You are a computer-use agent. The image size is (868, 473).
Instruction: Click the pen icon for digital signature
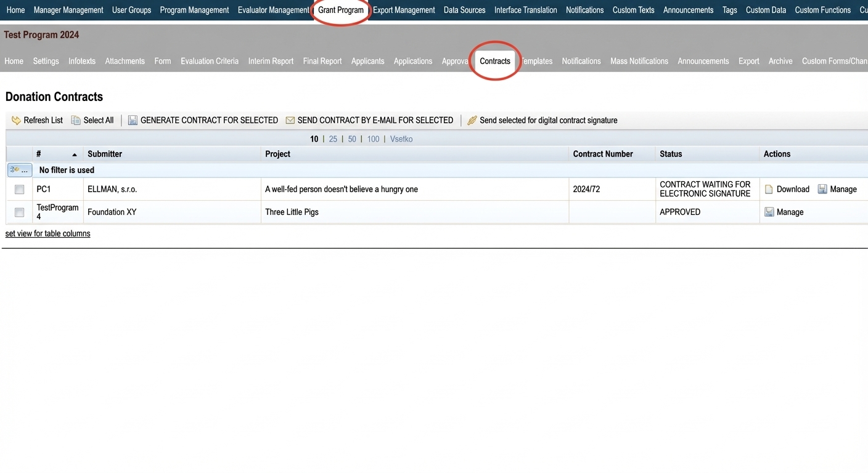(472, 120)
